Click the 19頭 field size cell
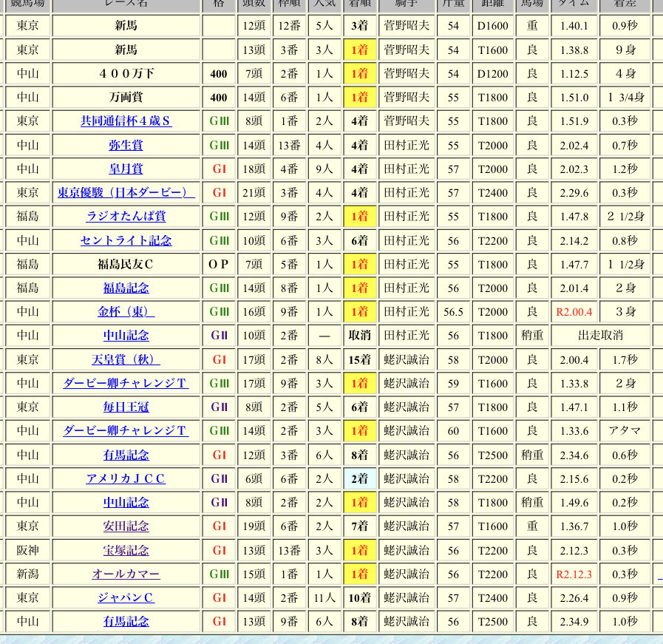The height and width of the screenshot is (644, 663). pos(254,526)
